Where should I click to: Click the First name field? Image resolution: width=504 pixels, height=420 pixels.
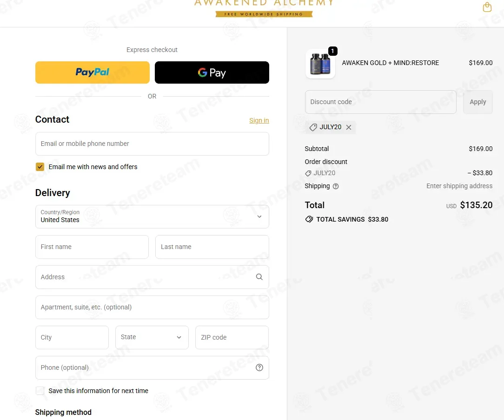92,247
